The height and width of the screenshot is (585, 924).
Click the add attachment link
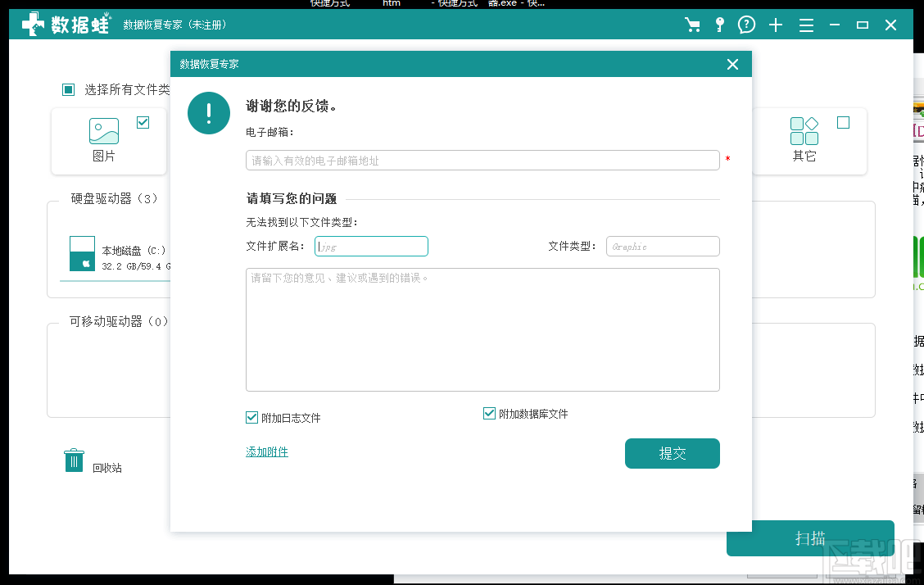pyautogui.click(x=267, y=451)
